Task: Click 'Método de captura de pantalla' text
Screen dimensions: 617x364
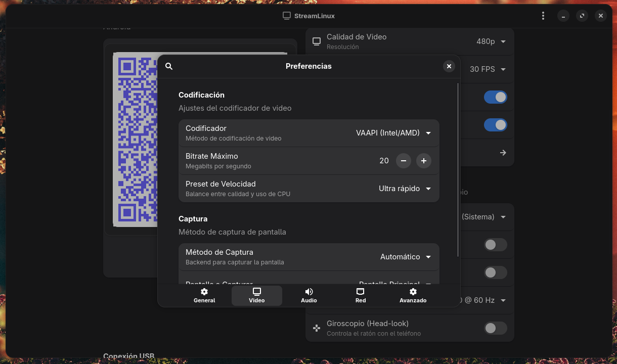Action: (x=232, y=232)
